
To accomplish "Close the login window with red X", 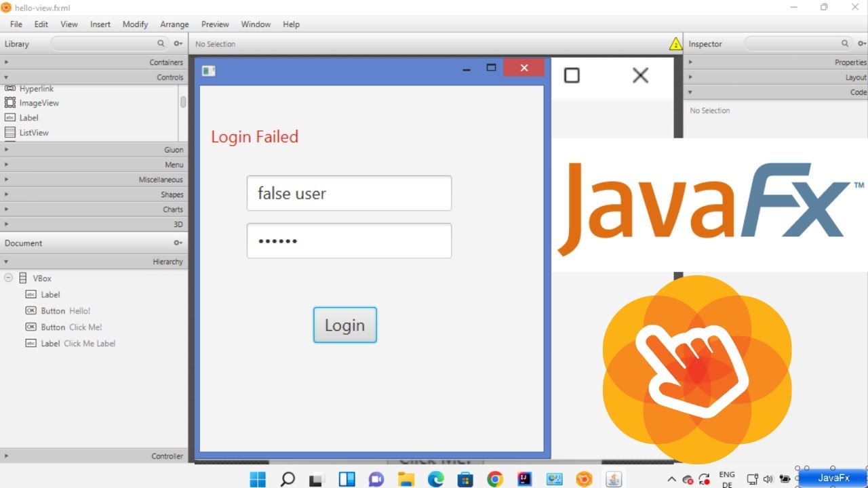I will tap(524, 68).
